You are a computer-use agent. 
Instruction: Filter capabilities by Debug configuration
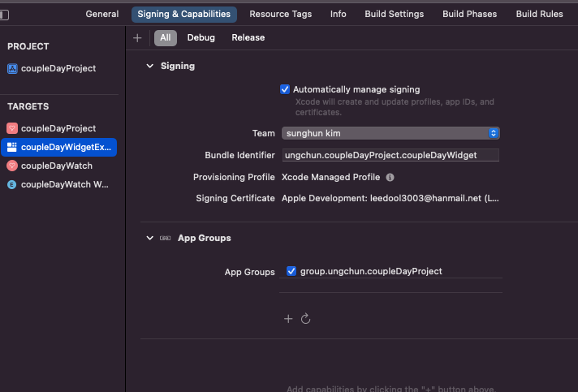pos(201,37)
